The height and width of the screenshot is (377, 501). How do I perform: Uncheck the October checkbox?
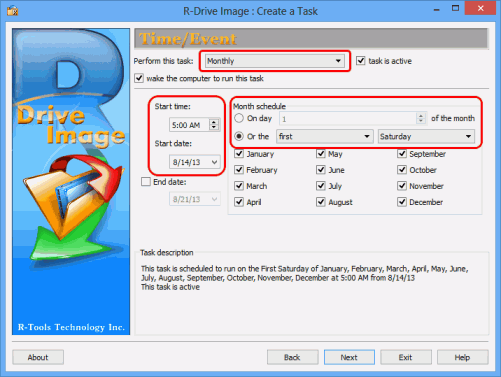(x=402, y=170)
